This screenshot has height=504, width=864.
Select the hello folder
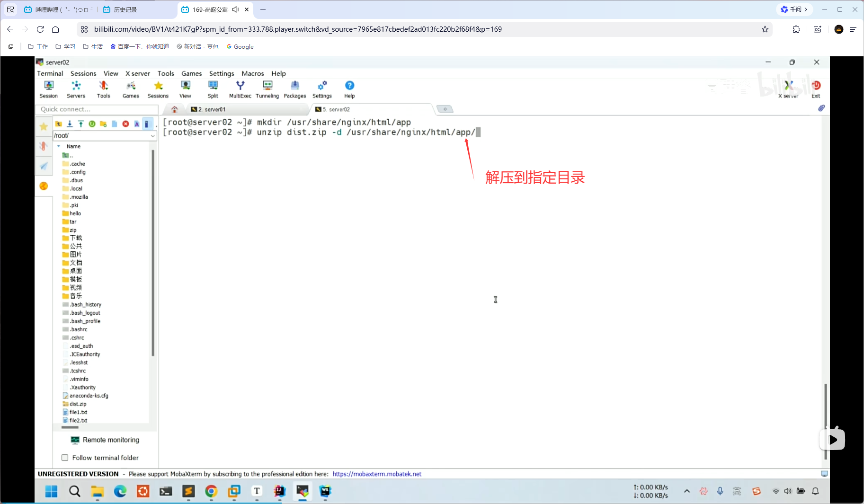click(x=72, y=213)
